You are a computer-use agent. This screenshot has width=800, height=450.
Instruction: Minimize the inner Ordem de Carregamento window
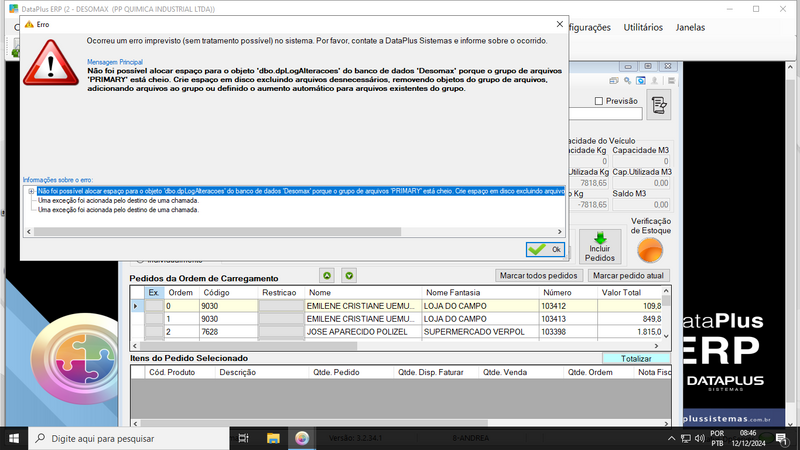click(x=628, y=66)
